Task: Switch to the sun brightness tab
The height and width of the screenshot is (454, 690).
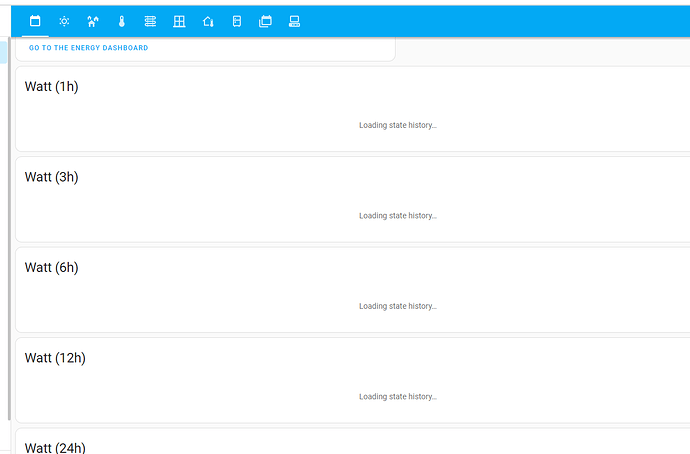Action: point(64,21)
